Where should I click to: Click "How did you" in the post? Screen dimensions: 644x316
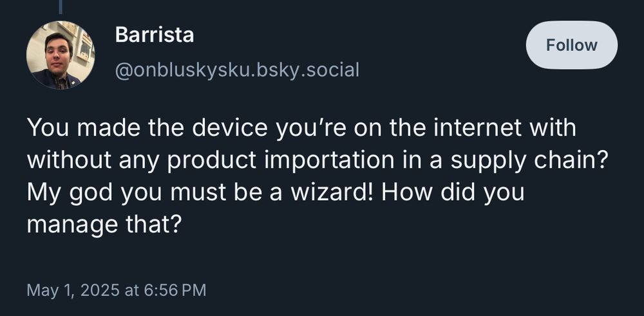pyautogui.click(x=453, y=193)
